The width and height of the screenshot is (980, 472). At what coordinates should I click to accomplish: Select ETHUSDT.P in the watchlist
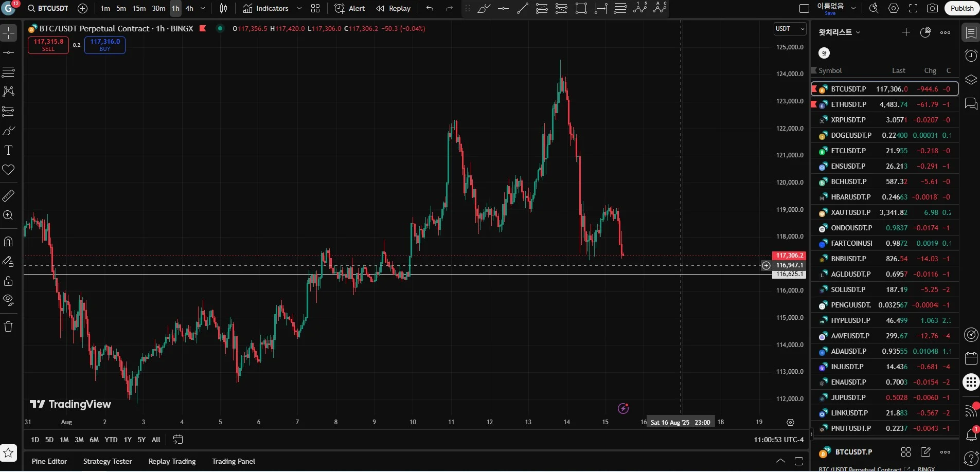[885, 104]
